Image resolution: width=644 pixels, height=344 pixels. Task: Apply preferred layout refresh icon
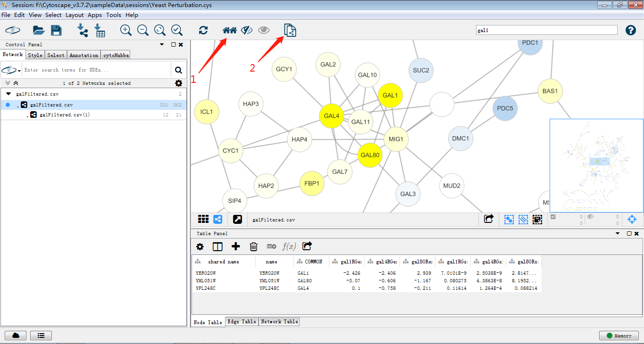203,30
